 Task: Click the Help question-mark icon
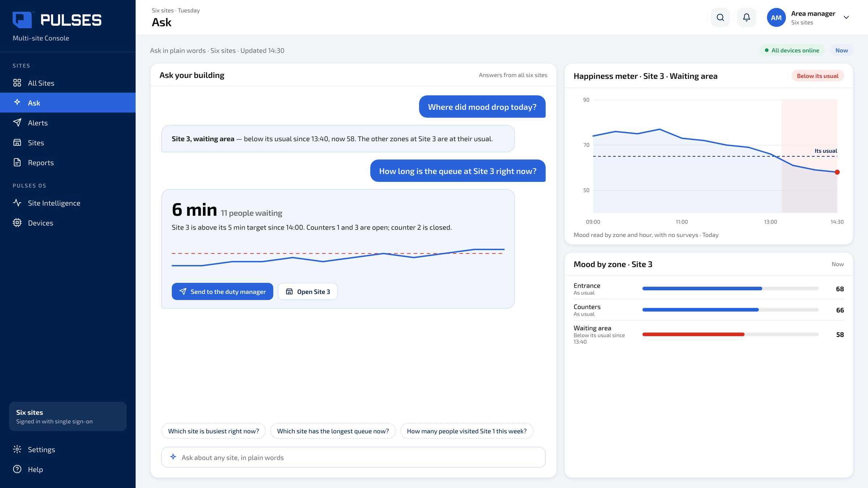pos(17,469)
